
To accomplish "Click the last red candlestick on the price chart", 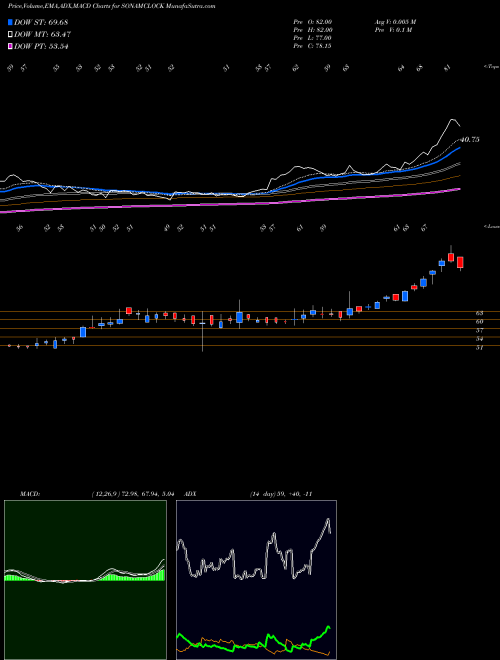I will [x=460, y=263].
